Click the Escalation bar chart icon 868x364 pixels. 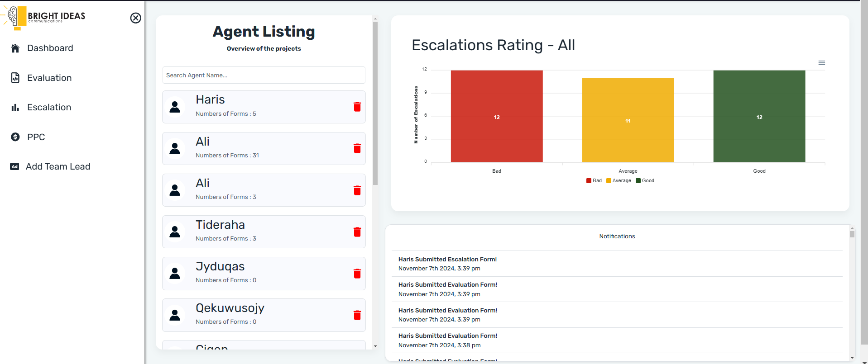point(15,108)
